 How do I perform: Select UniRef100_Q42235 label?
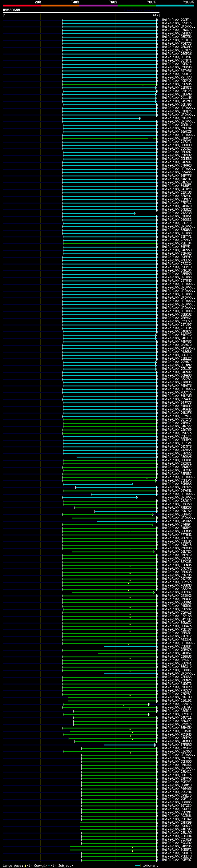[176, 213]
